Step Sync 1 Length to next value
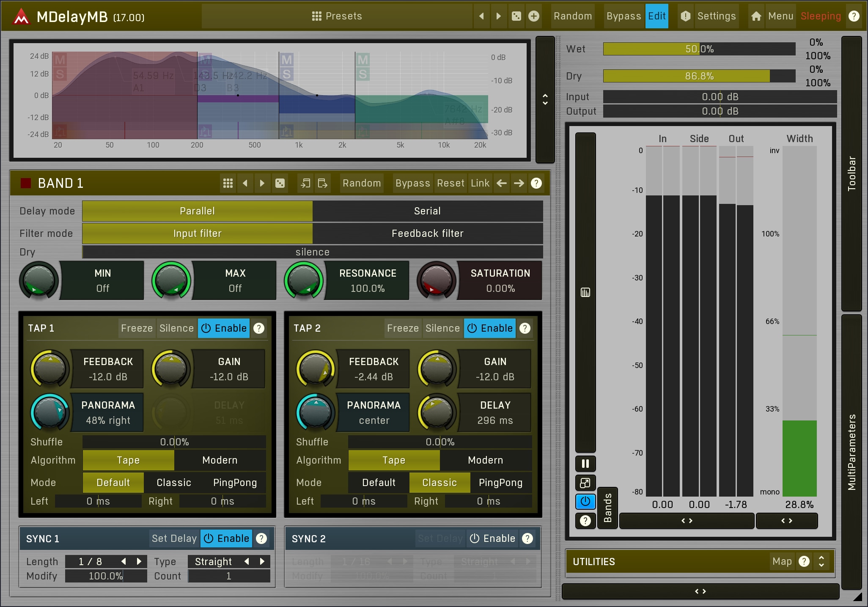This screenshot has width=868, height=607. click(139, 561)
